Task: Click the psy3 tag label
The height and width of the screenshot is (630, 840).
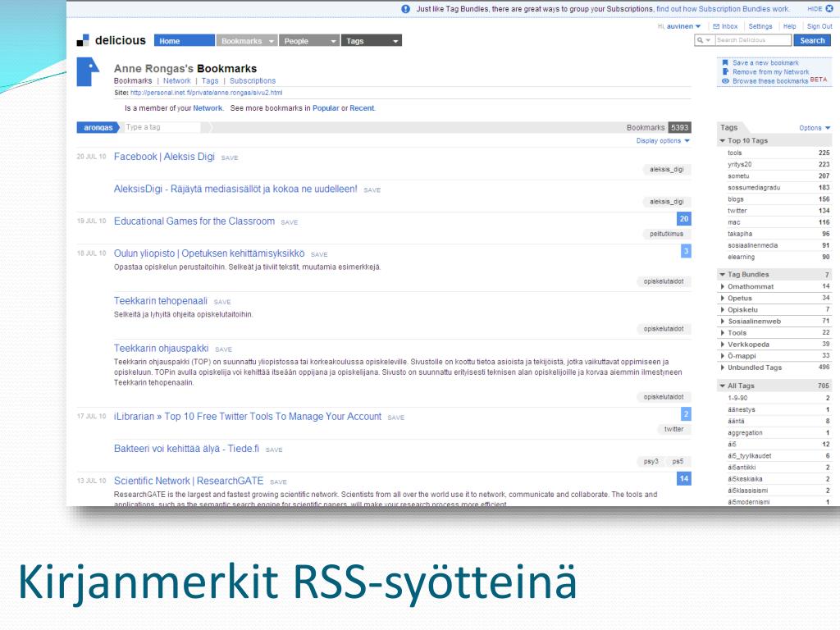Action: coord(651,461)
